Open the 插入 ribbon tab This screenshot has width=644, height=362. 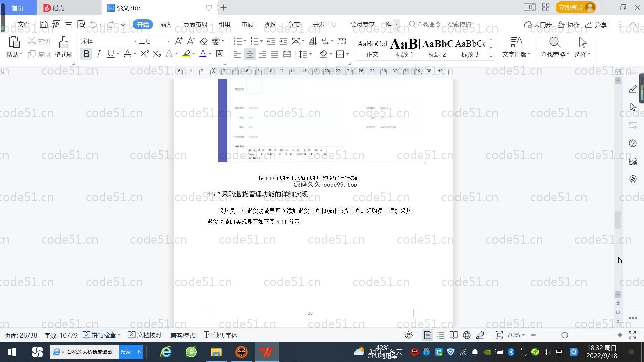[x=166, y=24]
